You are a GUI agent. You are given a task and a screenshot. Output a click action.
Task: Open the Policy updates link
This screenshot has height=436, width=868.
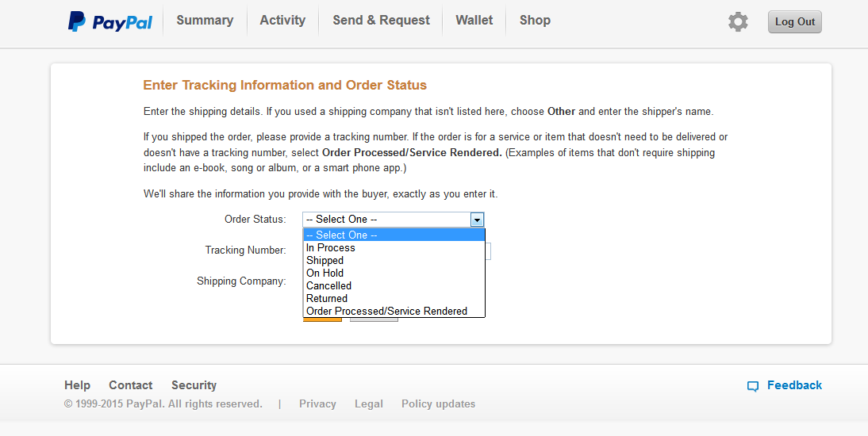click(x=438, y=404)
